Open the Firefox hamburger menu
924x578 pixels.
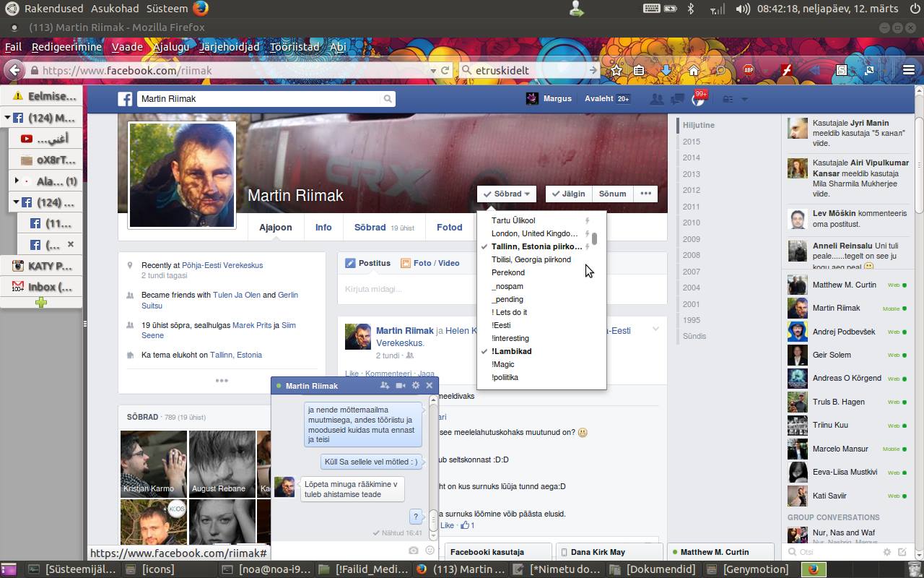pyautogui.click(x=909, y=70)
